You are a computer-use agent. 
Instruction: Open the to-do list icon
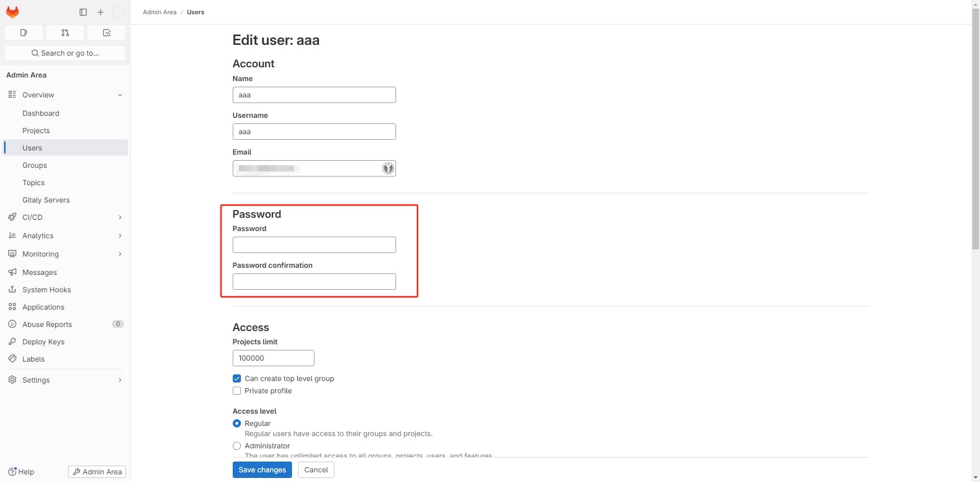pyautogui.click(x=107, y=33)
